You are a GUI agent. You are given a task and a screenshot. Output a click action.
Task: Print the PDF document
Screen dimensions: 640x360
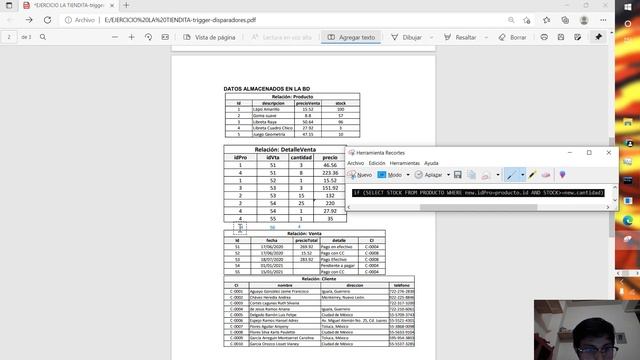click(544, 37)
